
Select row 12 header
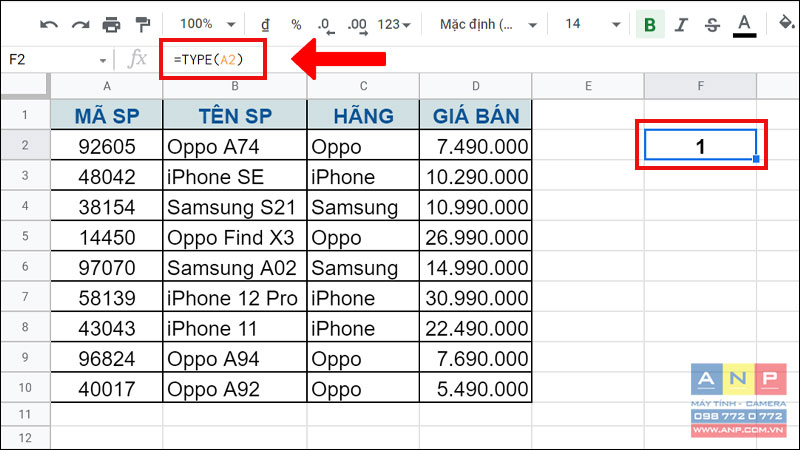[x=25, y=438]
